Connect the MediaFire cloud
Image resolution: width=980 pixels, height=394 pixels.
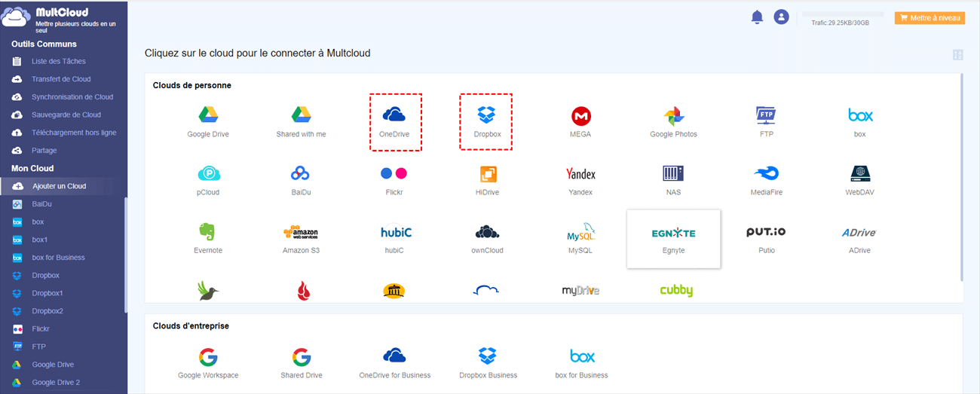[767, 180]
